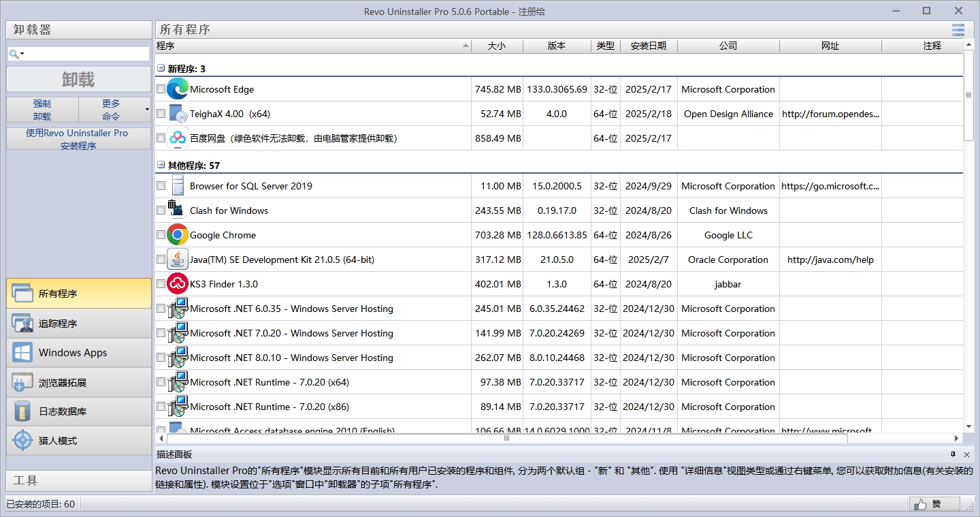Check the KS3 Finder 1.3.0 checkbox
Image resolution: width=980 pixels, height=517 pixels.
161,284
